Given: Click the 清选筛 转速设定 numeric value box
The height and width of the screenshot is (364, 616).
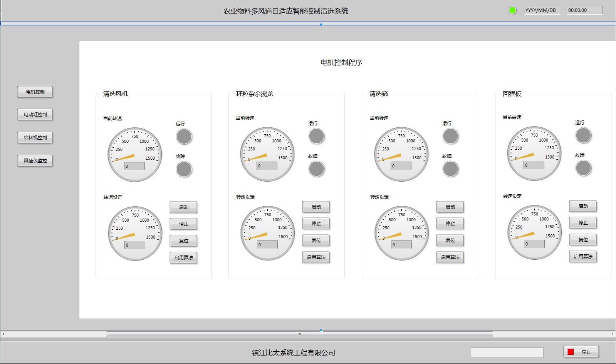Looking at the screenshot, I should [x=401, y=245].
